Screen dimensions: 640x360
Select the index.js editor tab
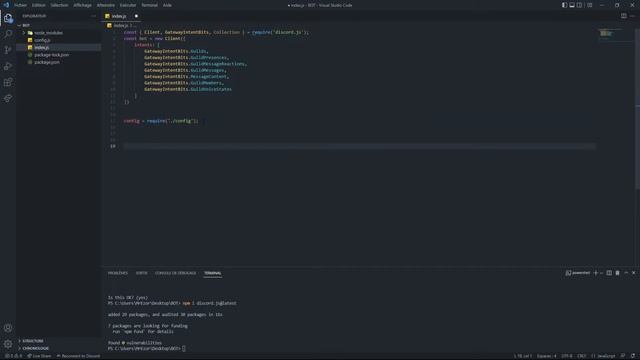point(121,16)
